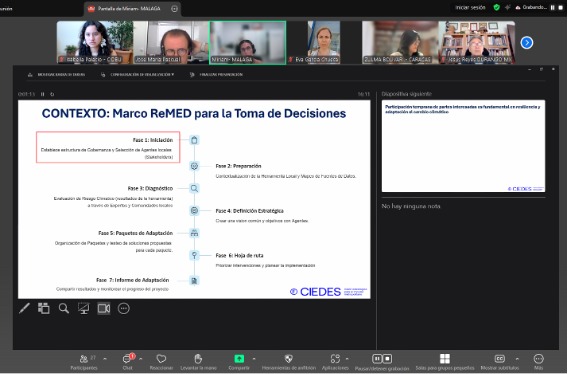568x374 pixels.
Task: Click the Fase 5: Paquetes de Adaptación heading
Action: point(135,233)
